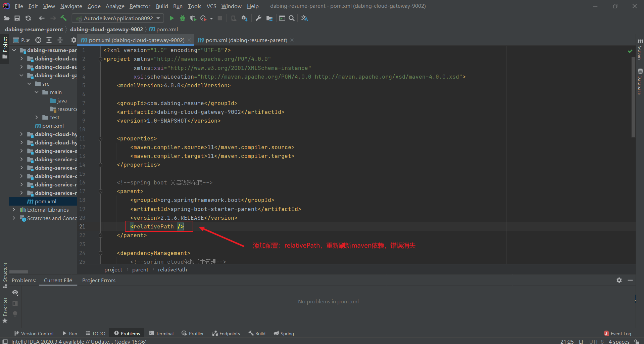This screenshot has height=344, width=644.
Task: Open Problems panel settings gear
Action: pyautogui.click(x=619, y=280)
